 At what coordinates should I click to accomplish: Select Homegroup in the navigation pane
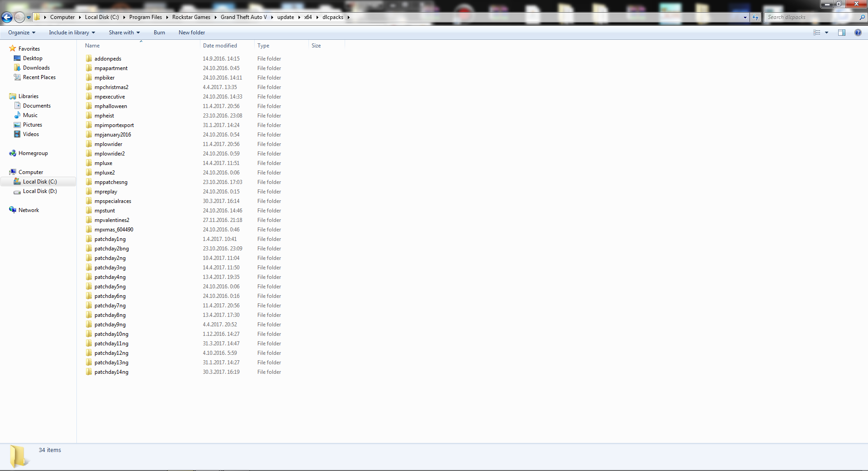[x=33, y=153]
